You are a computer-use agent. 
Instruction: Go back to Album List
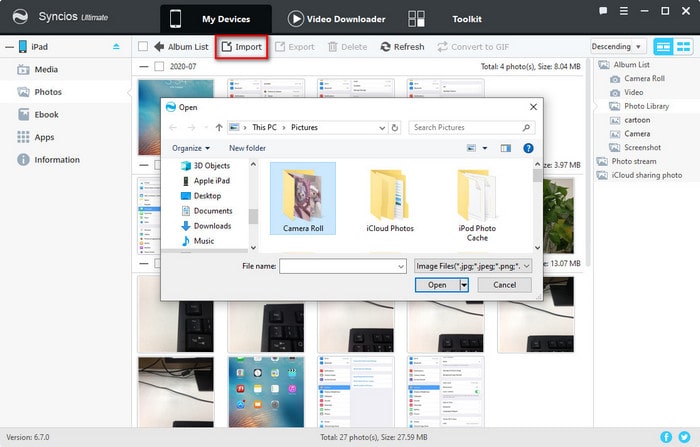(181, 46)
